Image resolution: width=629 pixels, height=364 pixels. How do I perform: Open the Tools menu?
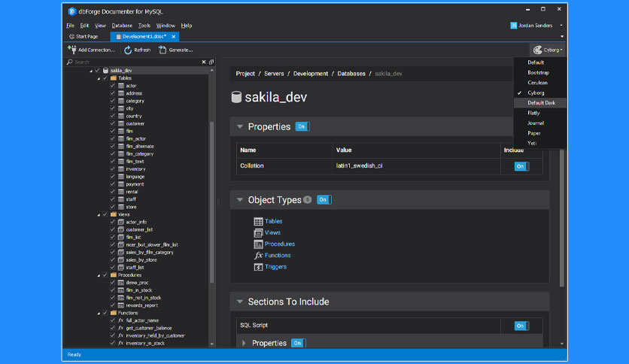[x=144, y=26]
